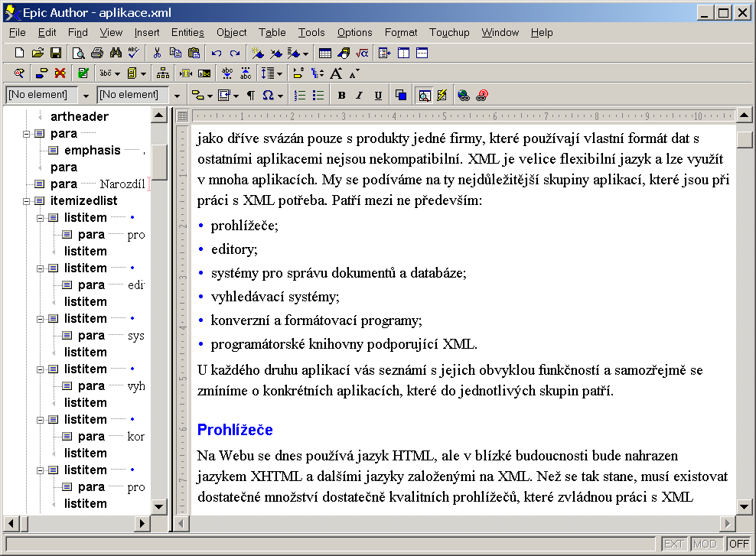
Task: Open the line spacing dropdown arrow
Action: (279, 73)
